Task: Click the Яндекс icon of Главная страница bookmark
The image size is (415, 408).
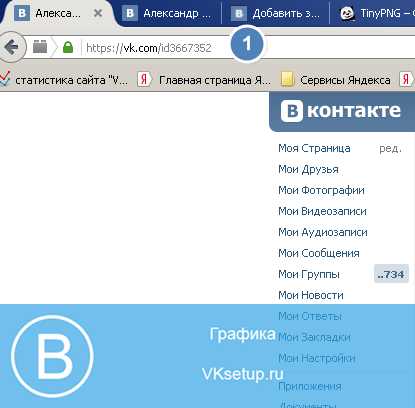Action: (144, 80)
